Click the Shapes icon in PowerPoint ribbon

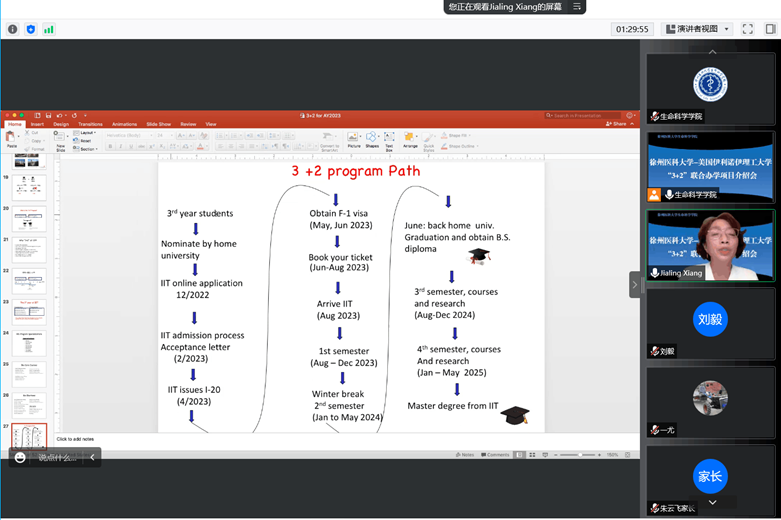point(372,140)
